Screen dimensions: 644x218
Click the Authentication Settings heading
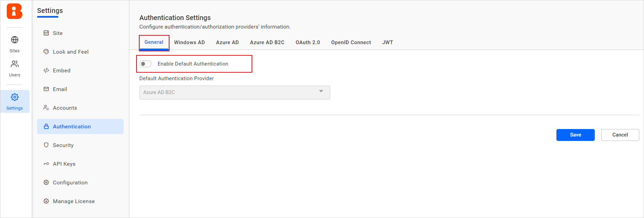click(x=175, y=18)
